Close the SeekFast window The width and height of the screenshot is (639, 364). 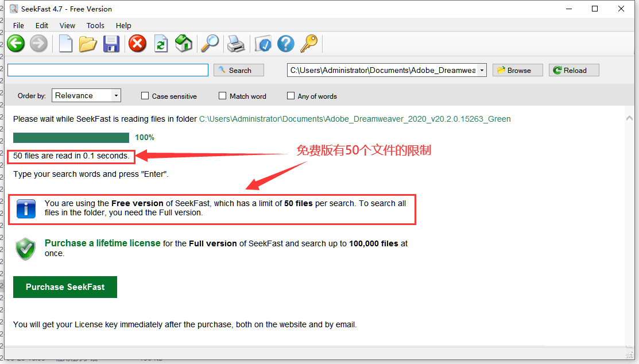pyautogui.click(x=621, y=9)
